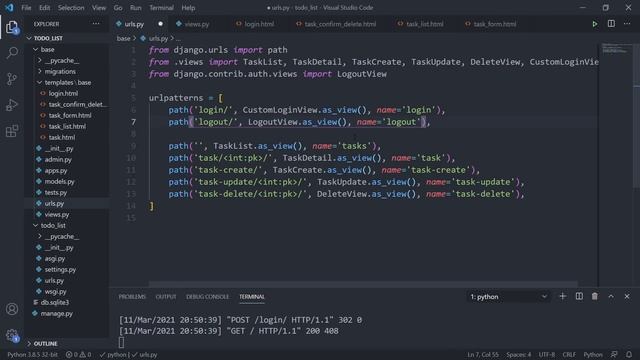Open the Run menu
This screenshot has width=640, height=360.
(136, 8)
